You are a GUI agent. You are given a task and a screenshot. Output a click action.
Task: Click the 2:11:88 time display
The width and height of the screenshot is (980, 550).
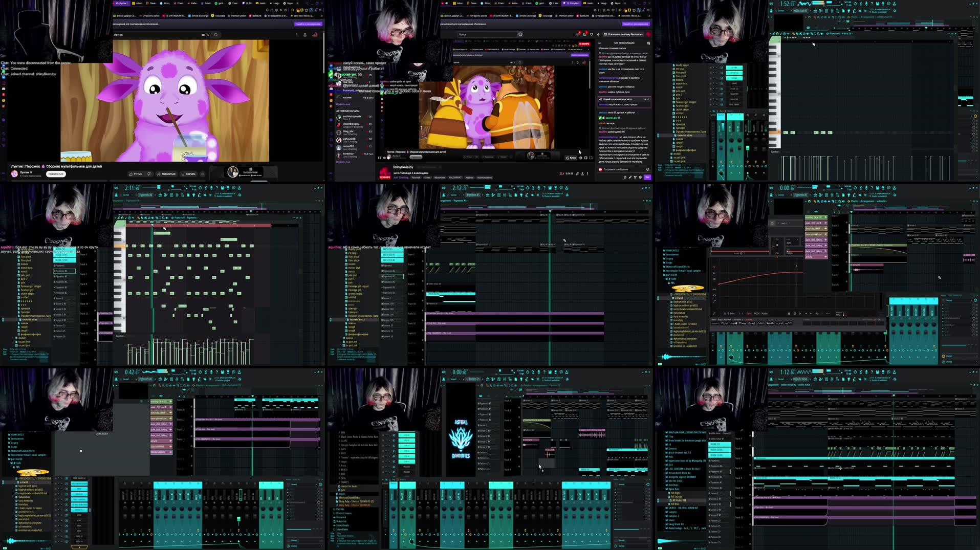point(133,188)
